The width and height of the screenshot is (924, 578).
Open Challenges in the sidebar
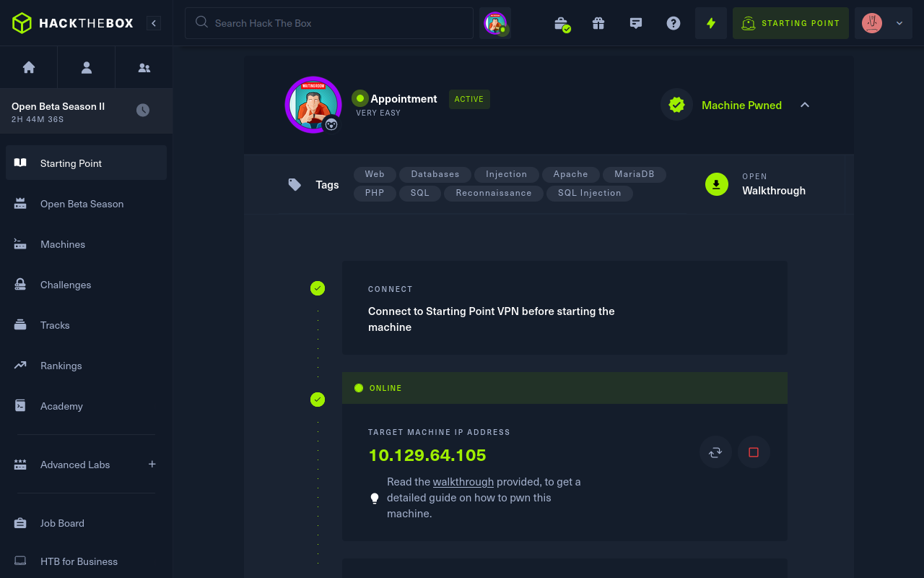[x=86, y=285]
